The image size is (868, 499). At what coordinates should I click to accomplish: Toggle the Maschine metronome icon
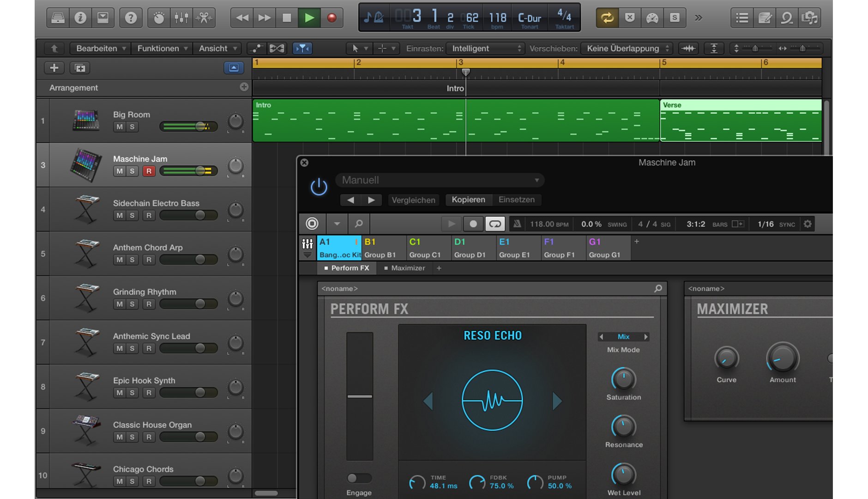pos(517,224)
